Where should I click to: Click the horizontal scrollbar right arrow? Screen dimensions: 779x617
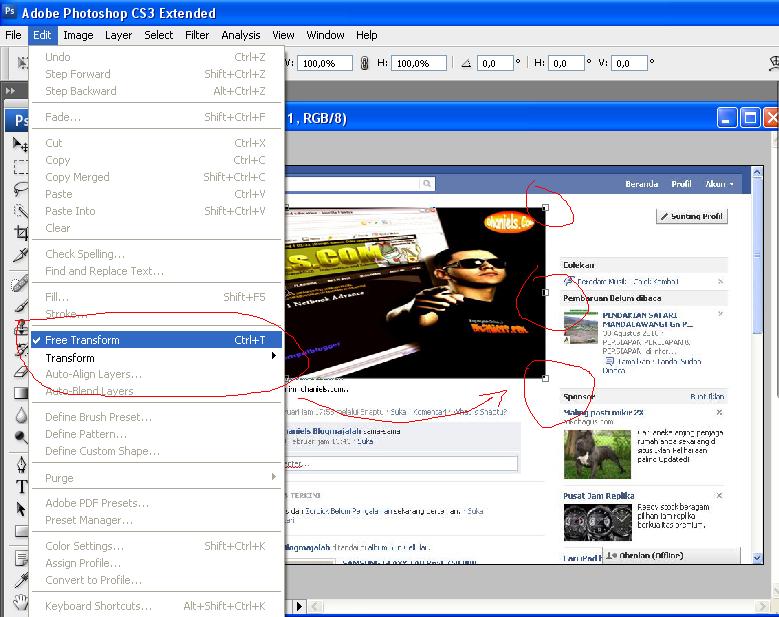763,606
